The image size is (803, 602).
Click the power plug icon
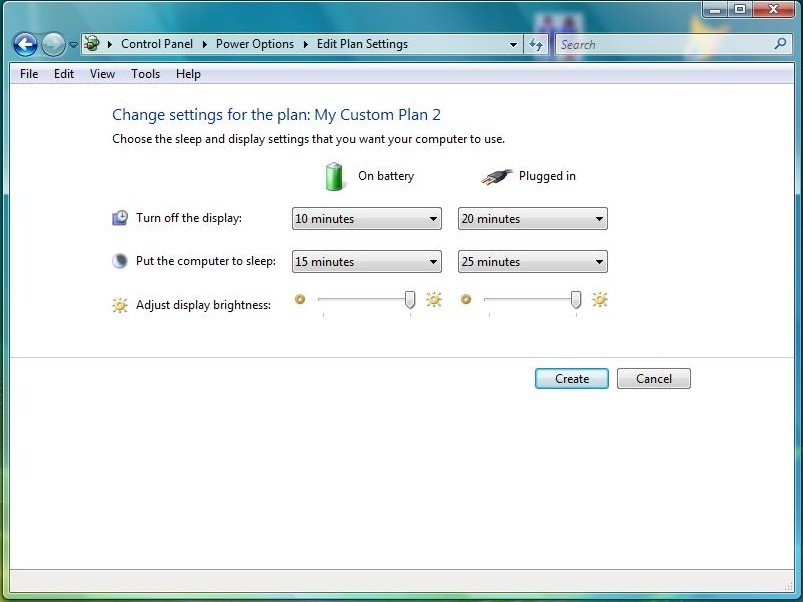(x=496, y=177)
